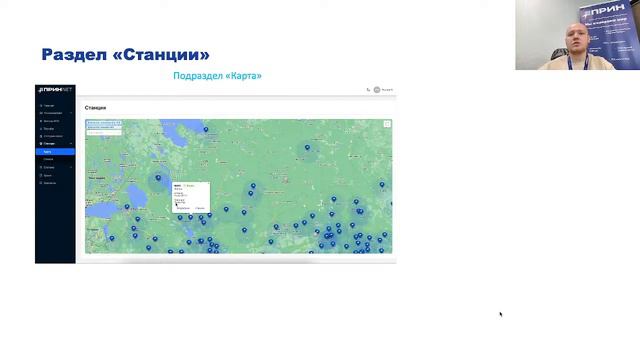Click the user name next to avatar

tap(387, 90)
